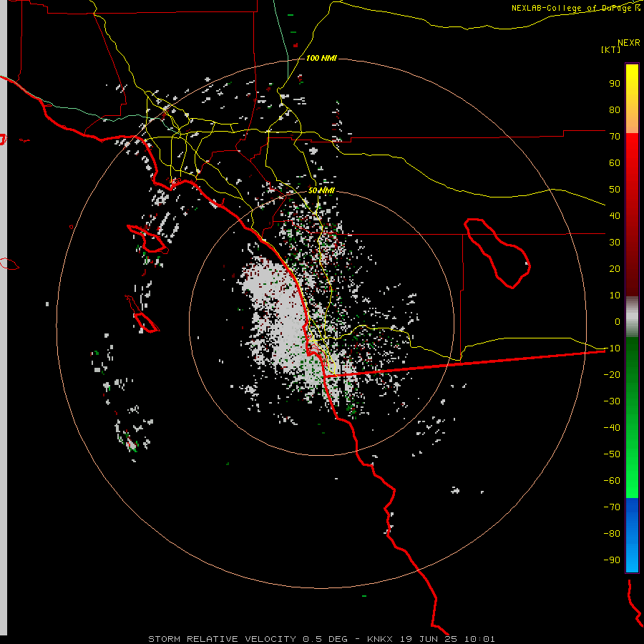Click the 90 value on the velocity scale

615,84
